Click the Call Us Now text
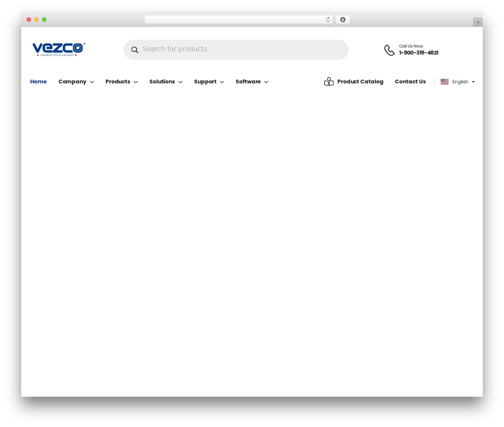Screen dimensions: 504x427 [x=411, y=46]
